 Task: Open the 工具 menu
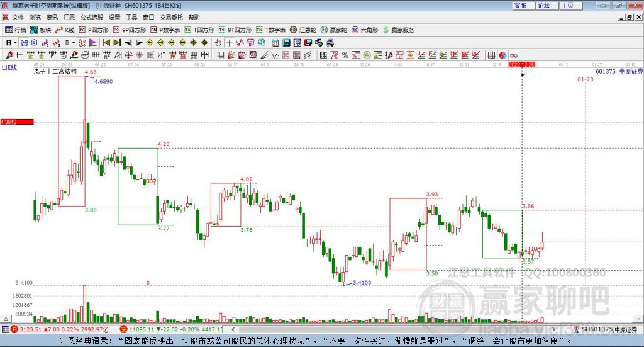coord(131,17)
